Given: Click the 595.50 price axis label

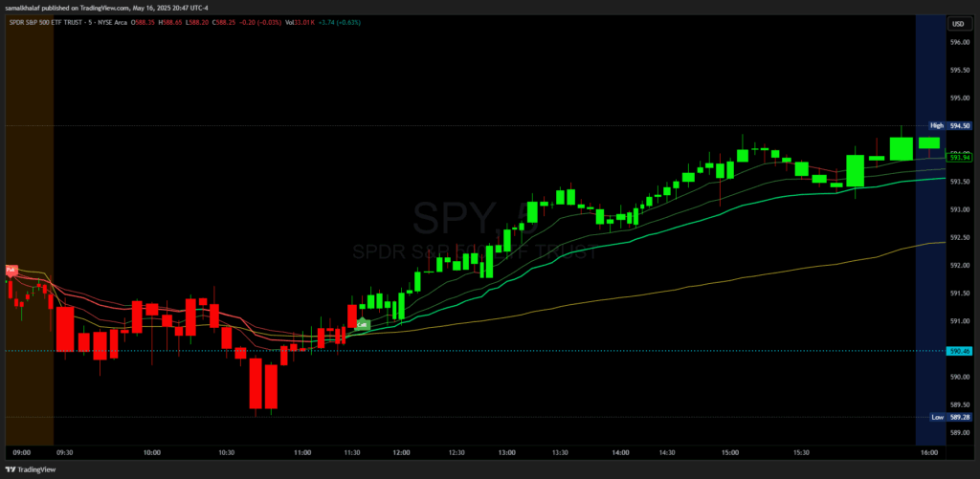Looking at the screenshot, I should point(959,71).
